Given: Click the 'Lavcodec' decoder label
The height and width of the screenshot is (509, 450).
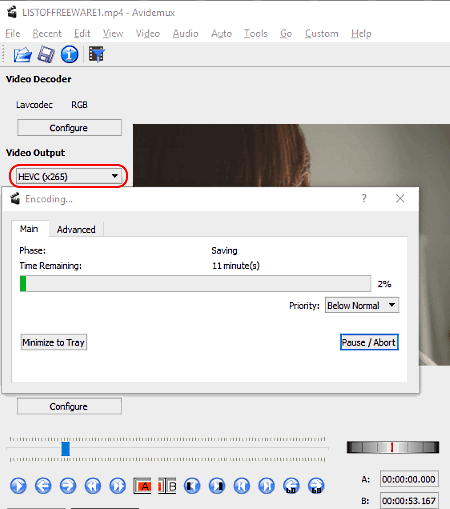Looking at the screenshot, I should coord(34,105).
